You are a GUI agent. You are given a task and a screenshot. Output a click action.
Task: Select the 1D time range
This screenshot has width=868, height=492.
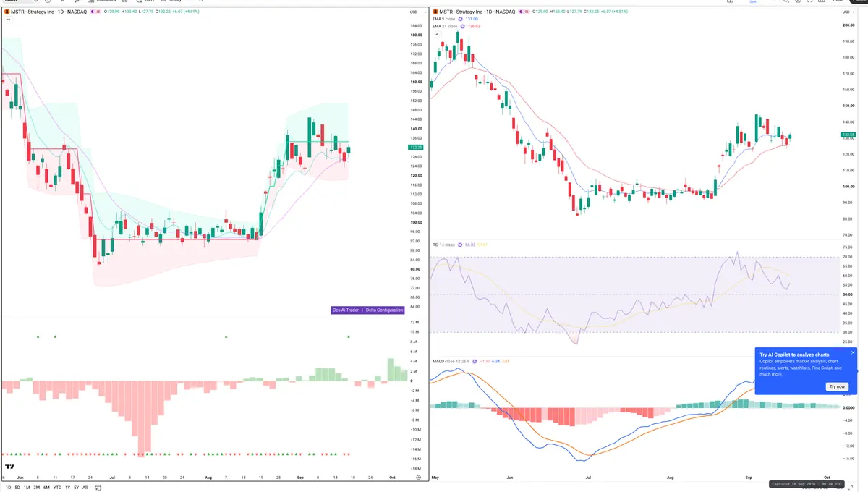tap(8, 488)
